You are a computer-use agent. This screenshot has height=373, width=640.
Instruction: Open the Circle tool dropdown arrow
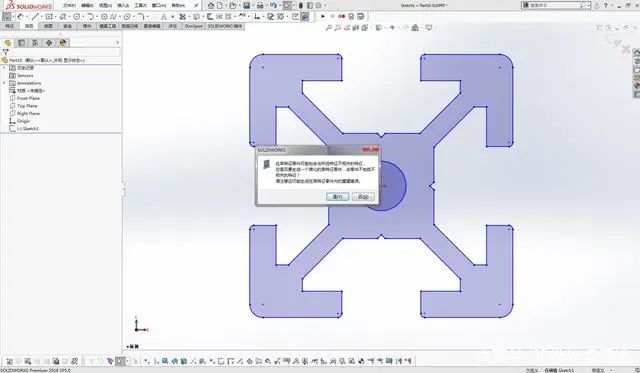[82, 17]
